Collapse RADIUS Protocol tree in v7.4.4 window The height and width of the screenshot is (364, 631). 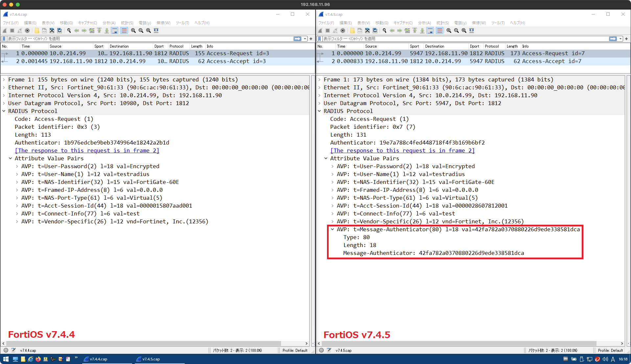click(x=4, y=111)
